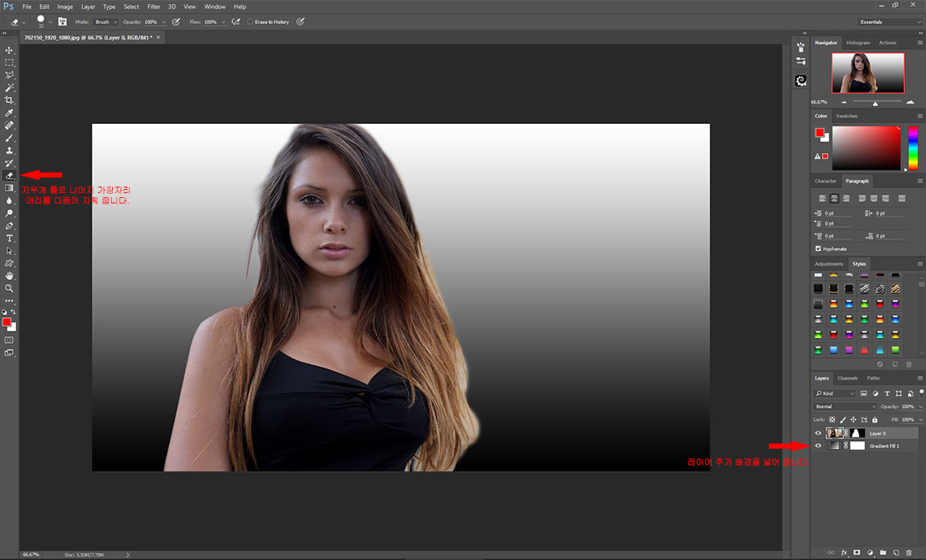The image size is (926, 560).
Task: Create new fill or adjustment layer
Action: pos(870,552)
